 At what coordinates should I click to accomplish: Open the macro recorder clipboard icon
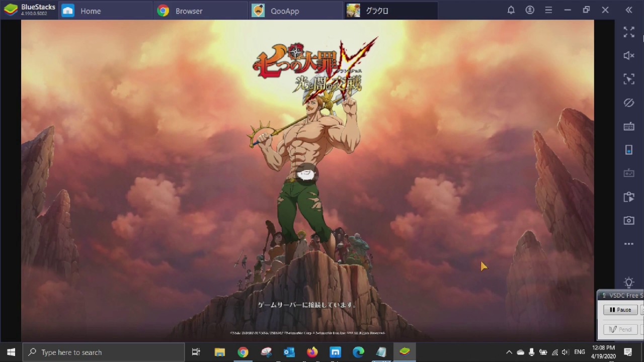(629, 197)
